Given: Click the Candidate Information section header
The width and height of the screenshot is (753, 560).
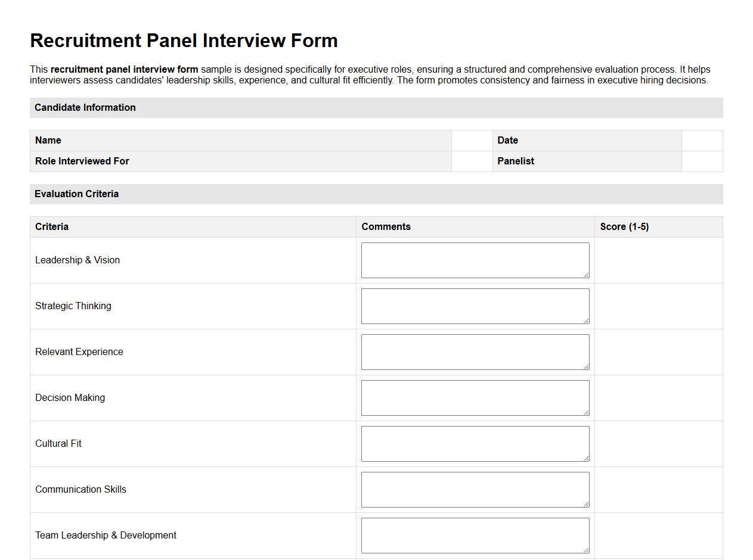Looking at the screenshot, I should (x=85, y=108).
